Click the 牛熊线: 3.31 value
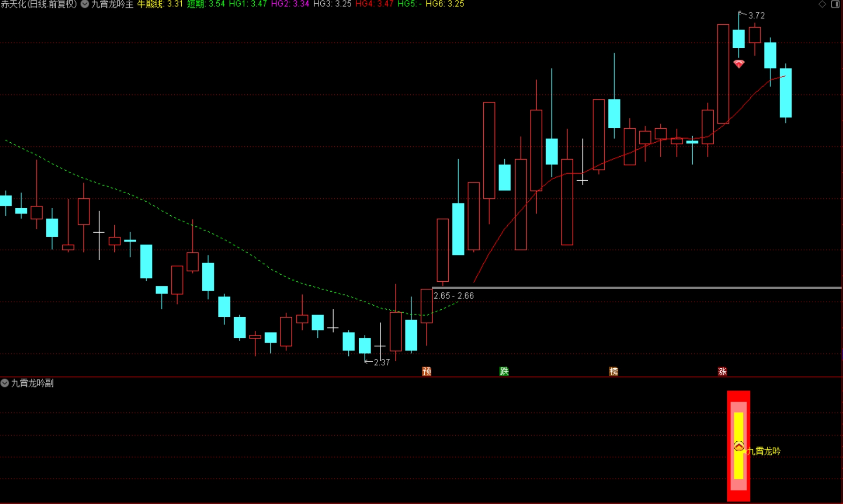The height and width of the screenshot is (504, 843). click(x=160, y=4)
